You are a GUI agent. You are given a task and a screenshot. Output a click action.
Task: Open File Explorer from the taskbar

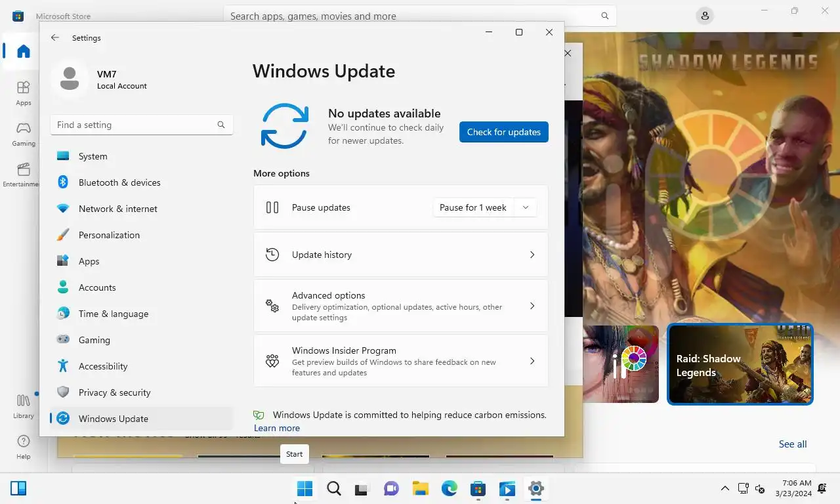pyautogui.click(x=420, y=488)
